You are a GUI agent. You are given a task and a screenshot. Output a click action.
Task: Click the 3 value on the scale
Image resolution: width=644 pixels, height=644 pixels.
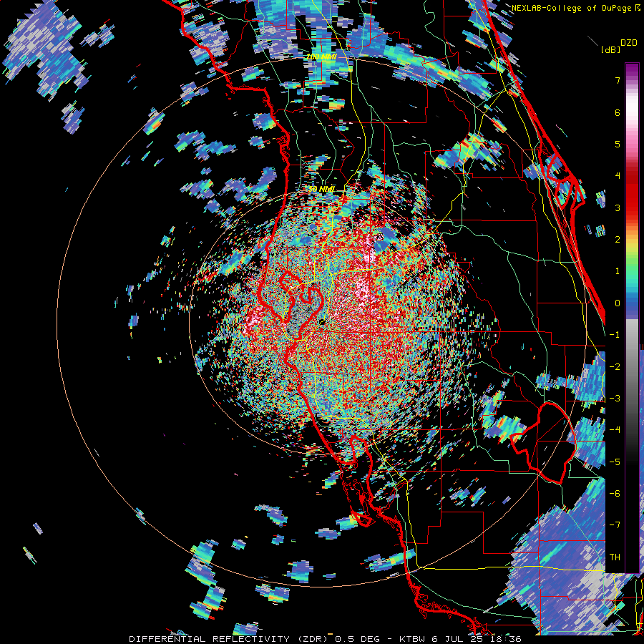[x=618, y=208]
